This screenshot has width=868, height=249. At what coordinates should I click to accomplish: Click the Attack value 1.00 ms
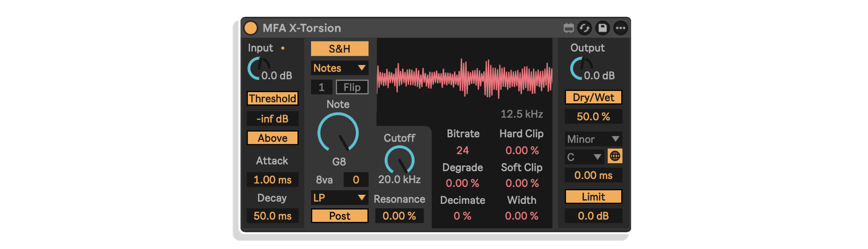click(273, 180)
